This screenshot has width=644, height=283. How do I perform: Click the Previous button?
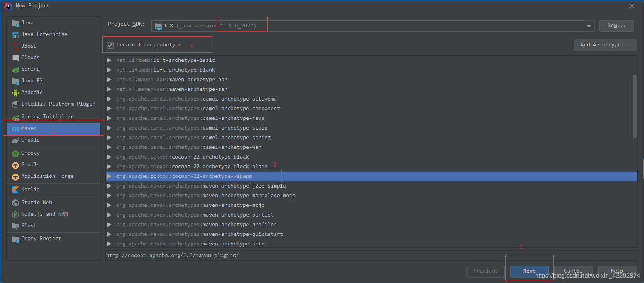pos(486,271)
